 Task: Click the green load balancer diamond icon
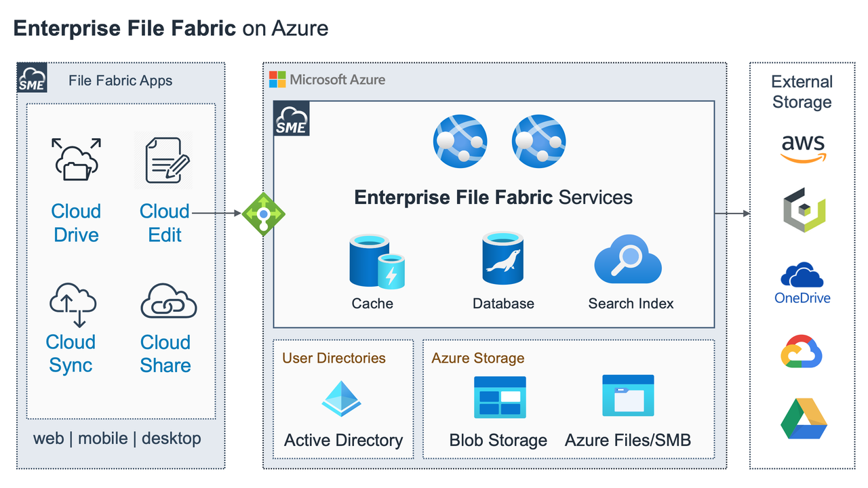pos(264,214)
